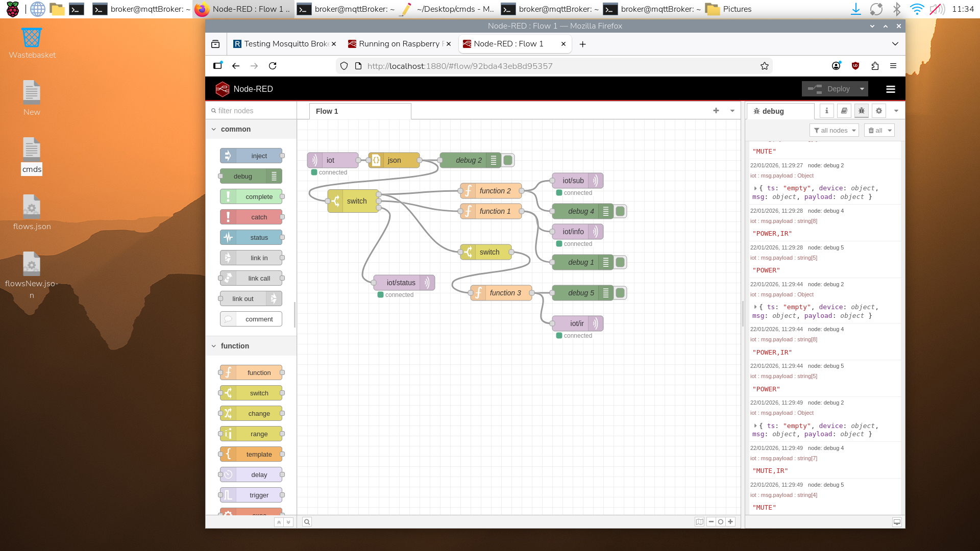Collapse the common palette category

pyautogui.click(x=251, y=129)
